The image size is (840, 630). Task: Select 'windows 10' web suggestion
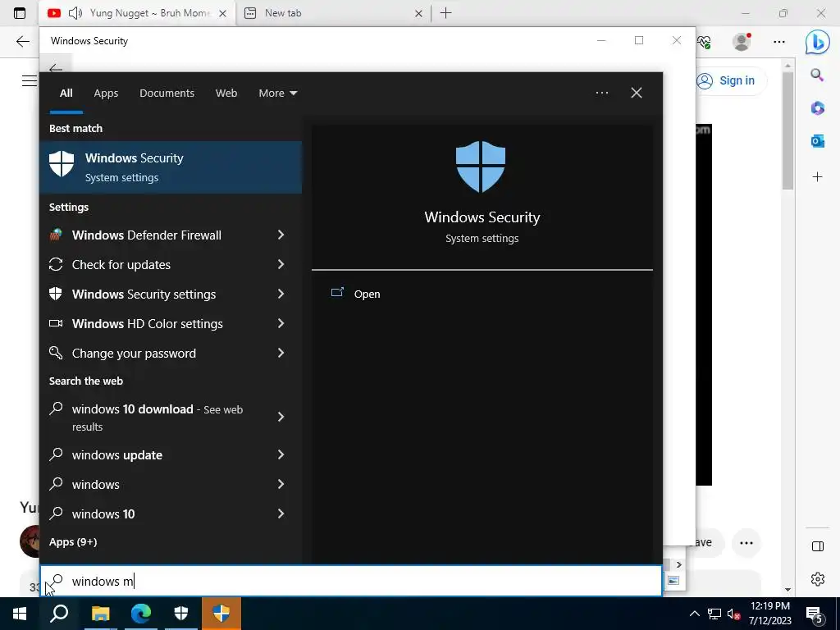click(x=103, y=514)
